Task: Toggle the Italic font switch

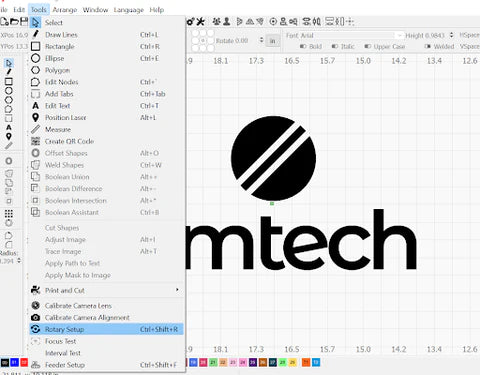Action: click(x=335, y=46)
